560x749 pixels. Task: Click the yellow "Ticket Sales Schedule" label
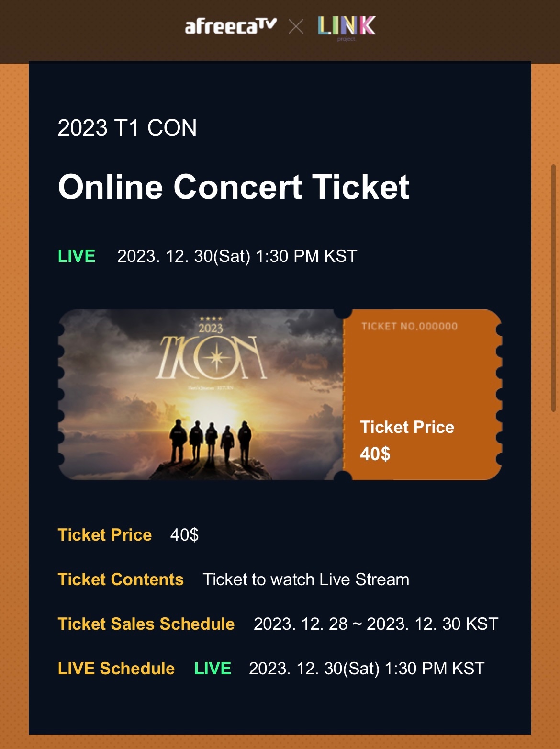point(146,624)
